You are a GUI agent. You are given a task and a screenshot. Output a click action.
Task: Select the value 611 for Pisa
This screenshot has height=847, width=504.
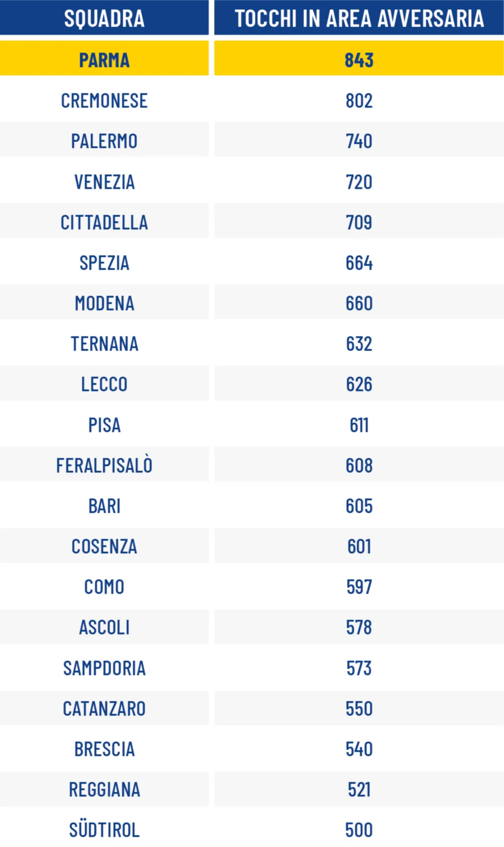[359, 425]
